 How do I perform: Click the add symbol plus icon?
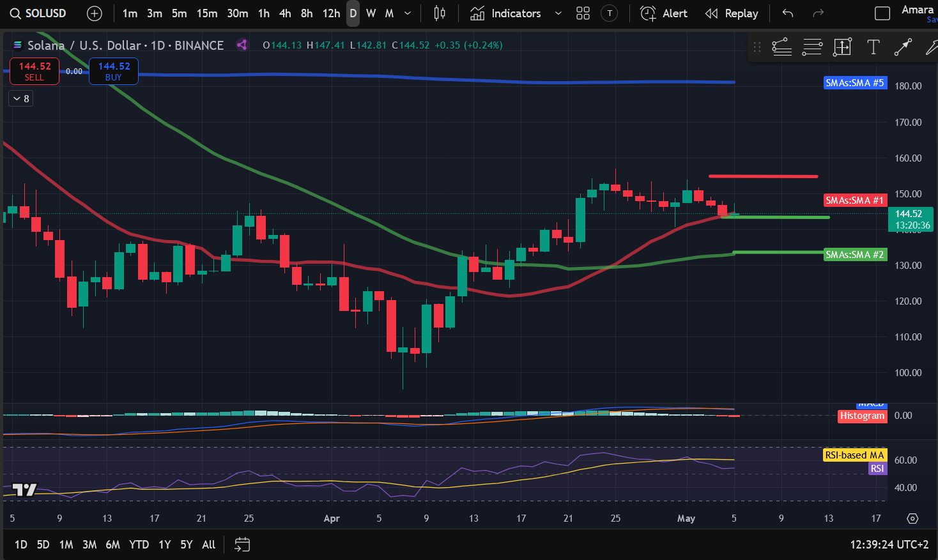point(94,13)
